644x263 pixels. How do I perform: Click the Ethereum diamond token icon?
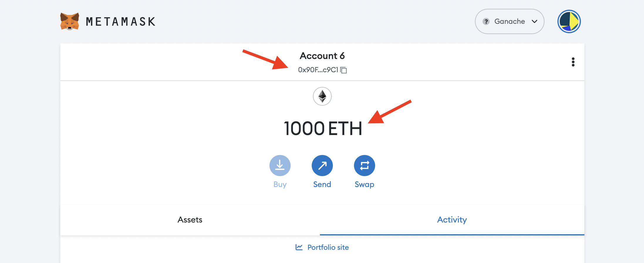click(322, 96)
